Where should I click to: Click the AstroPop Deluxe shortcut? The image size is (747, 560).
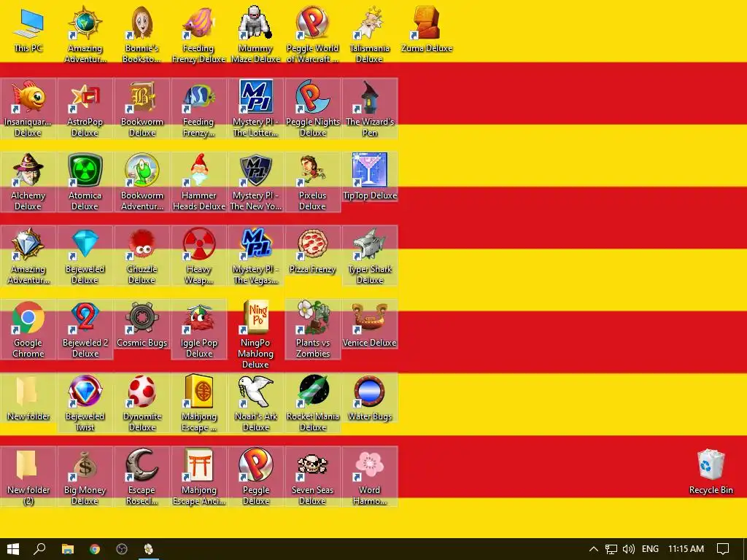click(x=85, y=108)
